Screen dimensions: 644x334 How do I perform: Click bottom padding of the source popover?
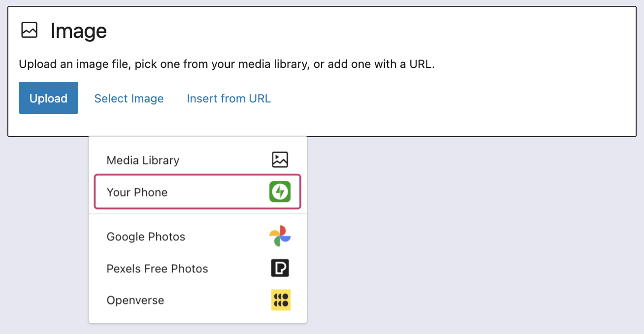pos(197,318)
